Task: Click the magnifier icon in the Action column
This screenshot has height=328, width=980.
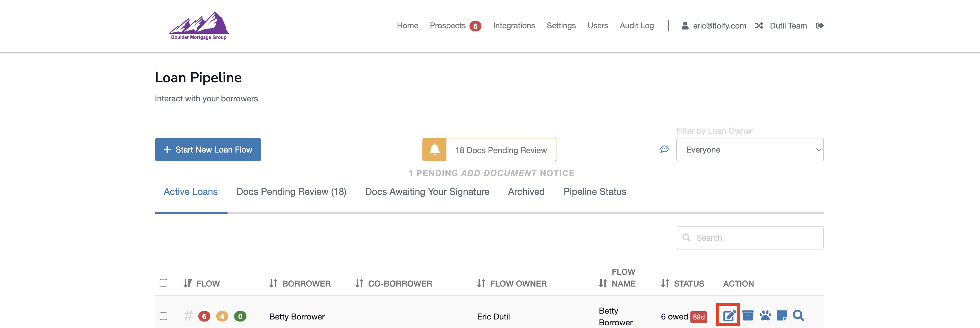Action: [799, 315]
